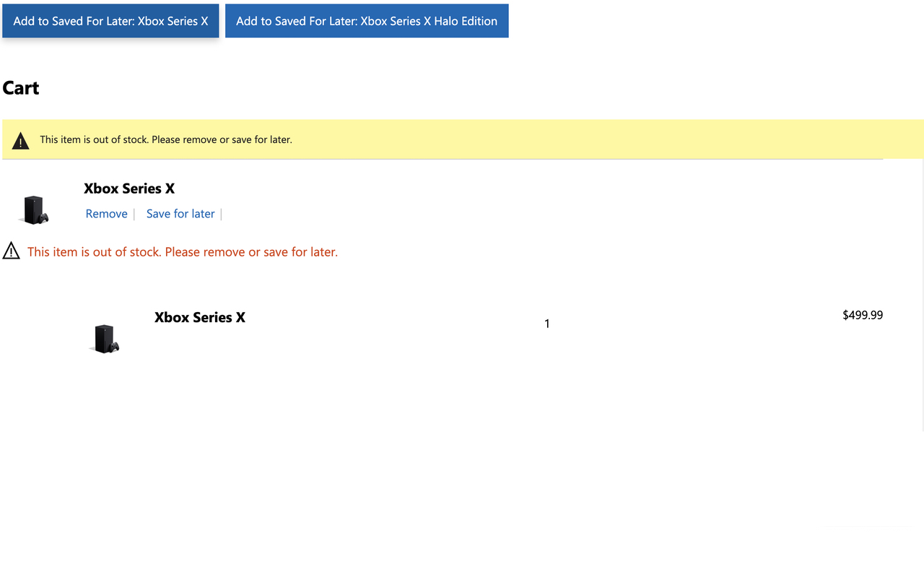This screenshot has width=924, height=578.
Task: Click the $499.99 price label
Action: coord(862,314)
